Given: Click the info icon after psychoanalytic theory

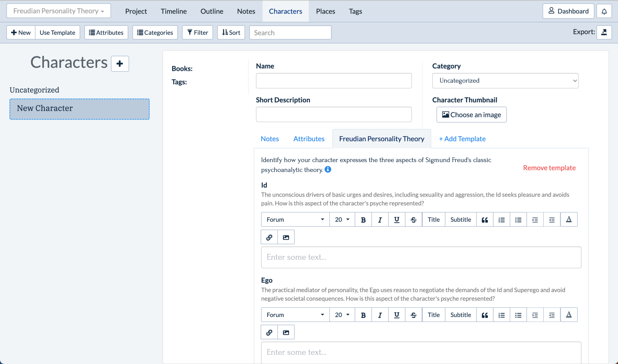Looking at the screenshot, I should click(328, 169).
